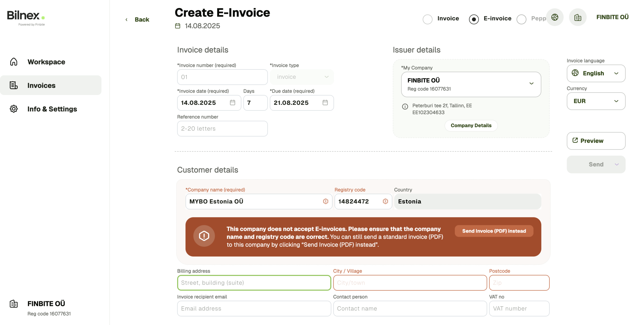Expand the Send button dropdown arrow
Viewport: 644px width, 325px height.
pos(617,165)
